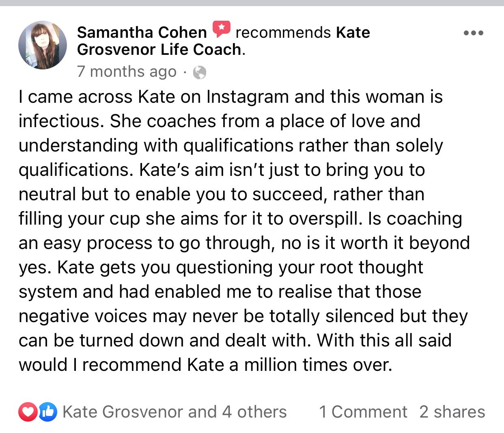This screenshot has width=504, height=433.
Task: Click the red star recommendation badge
Action: (x=221, y=29)
